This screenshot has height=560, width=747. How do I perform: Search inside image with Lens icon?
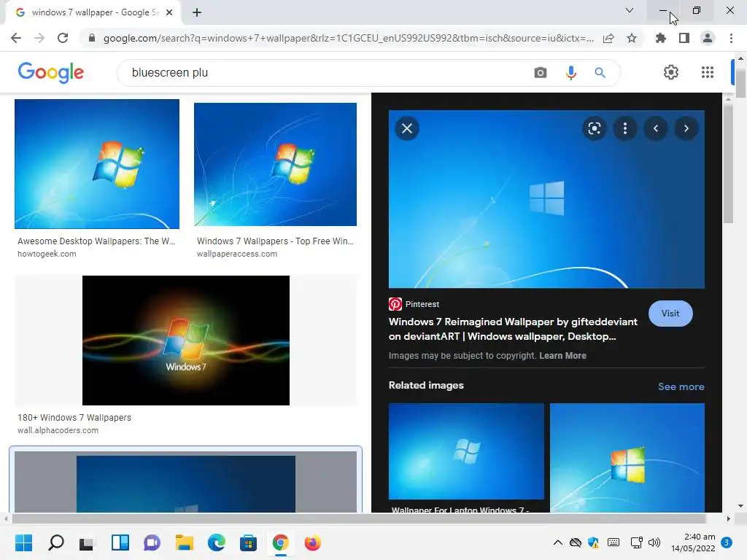(x=594, y=128)
